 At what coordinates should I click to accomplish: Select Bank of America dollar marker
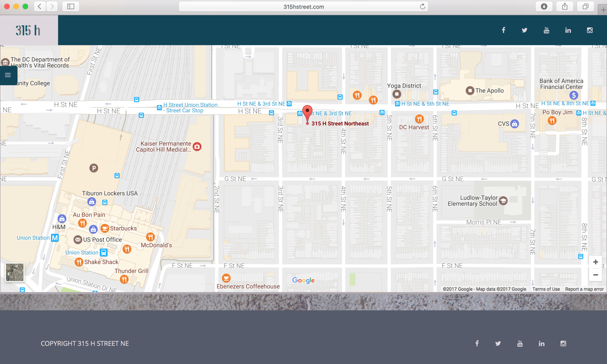pyautogui.click(x=573, y=95)
